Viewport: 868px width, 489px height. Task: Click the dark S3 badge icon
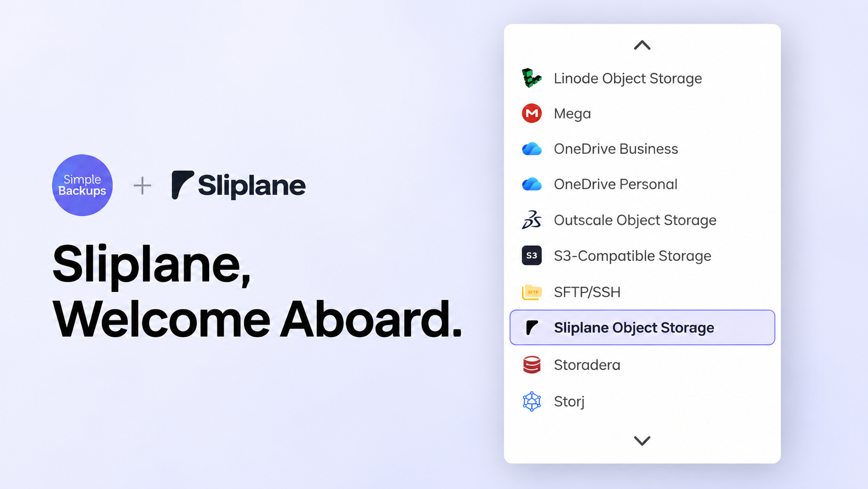pos(532,255)
